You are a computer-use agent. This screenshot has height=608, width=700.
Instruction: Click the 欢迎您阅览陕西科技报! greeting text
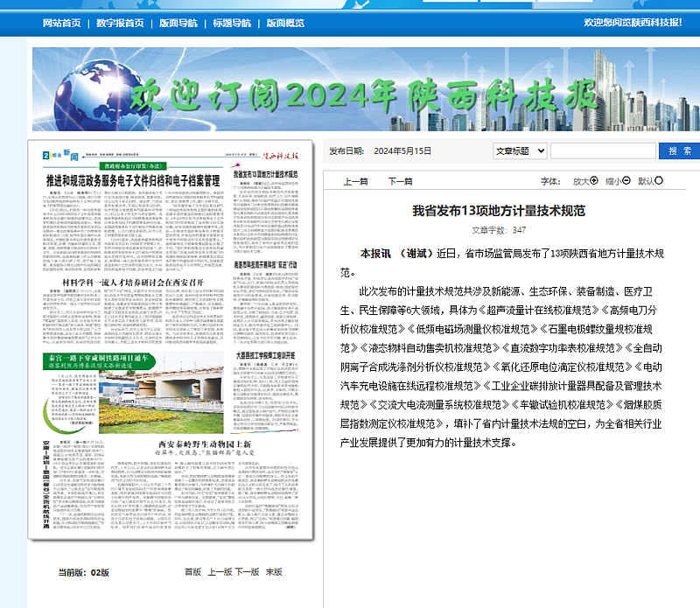(x=633, y=23)
